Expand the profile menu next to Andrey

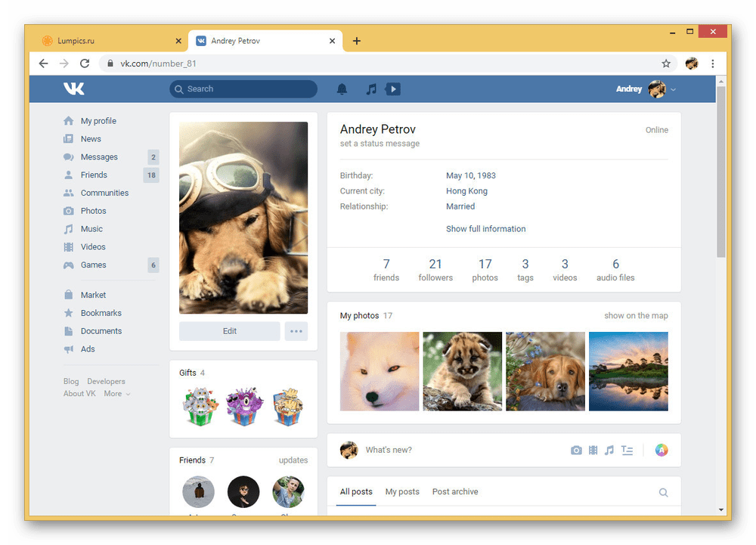click(673, 88)
